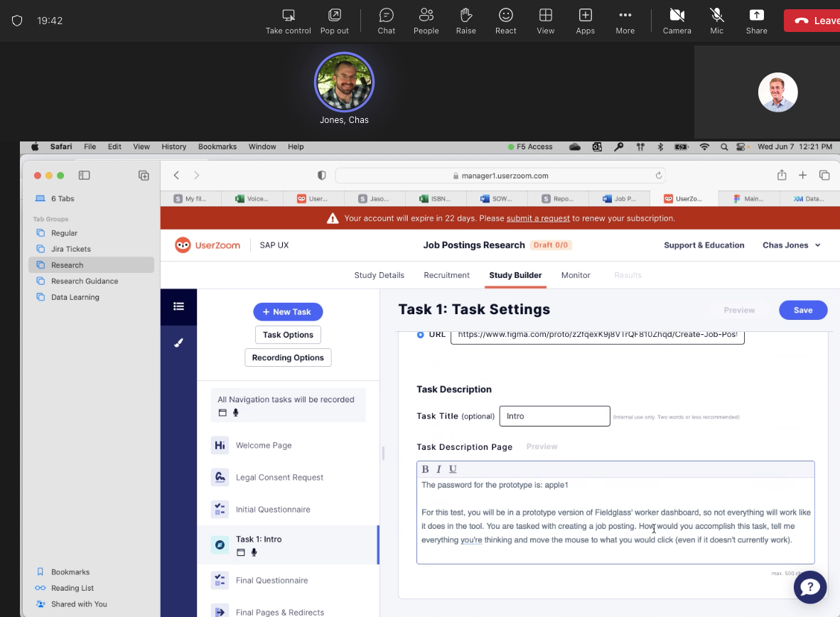Pop out the shared screen
This screenshot has height=617, width=840.
334,21
